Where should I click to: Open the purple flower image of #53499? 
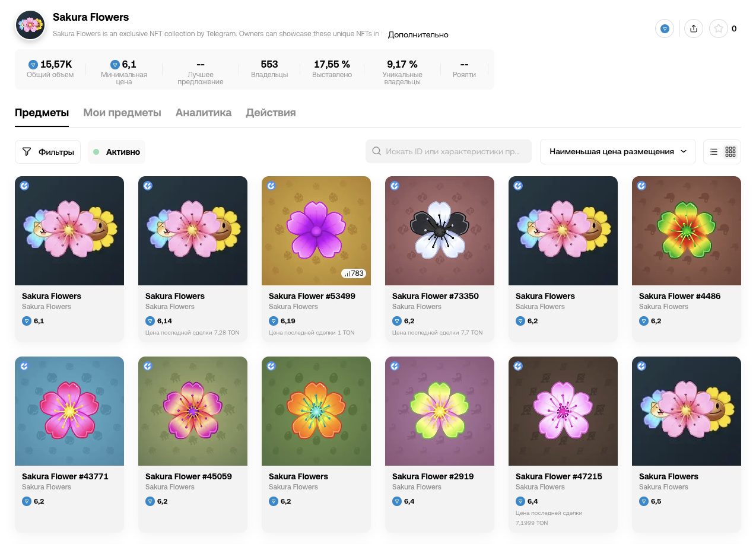[x=316, y=231]
